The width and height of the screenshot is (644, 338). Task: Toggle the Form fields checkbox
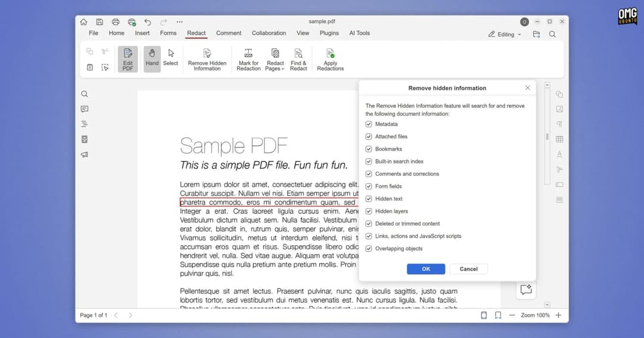pyautogui.click(x=369, y=187)
